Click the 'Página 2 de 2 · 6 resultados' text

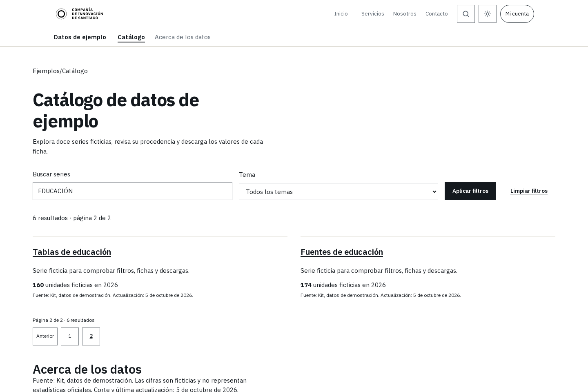[64, 320]
